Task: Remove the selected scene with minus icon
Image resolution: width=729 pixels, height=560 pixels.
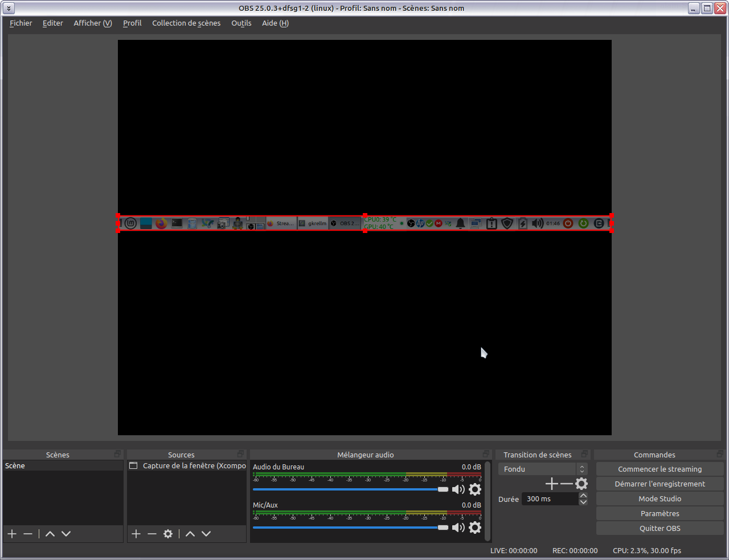Action: (28, 534)
